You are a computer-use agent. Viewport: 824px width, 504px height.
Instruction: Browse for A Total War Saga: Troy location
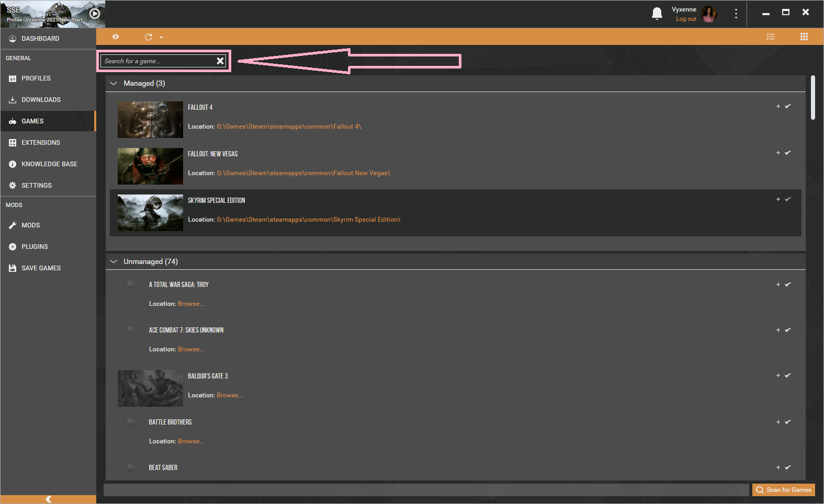(191, 304)
